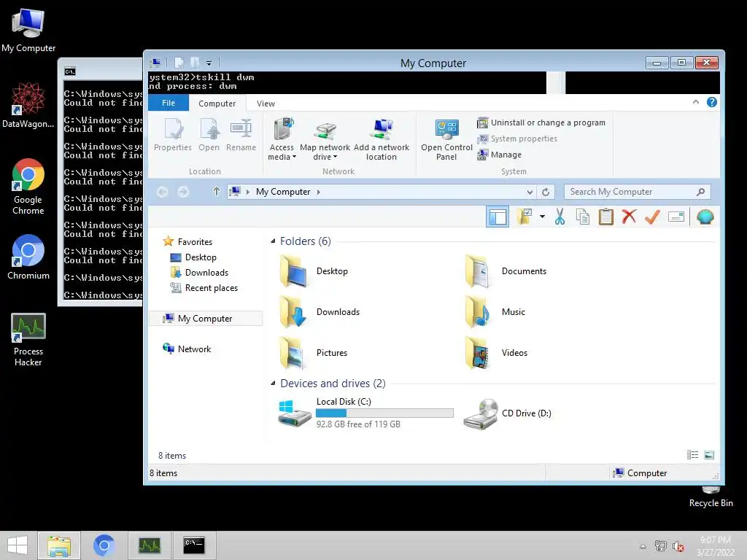The width and height of the screenshot is (747, 560).
Task: Select Local Disk (C:)
Action: coord(365,413)
